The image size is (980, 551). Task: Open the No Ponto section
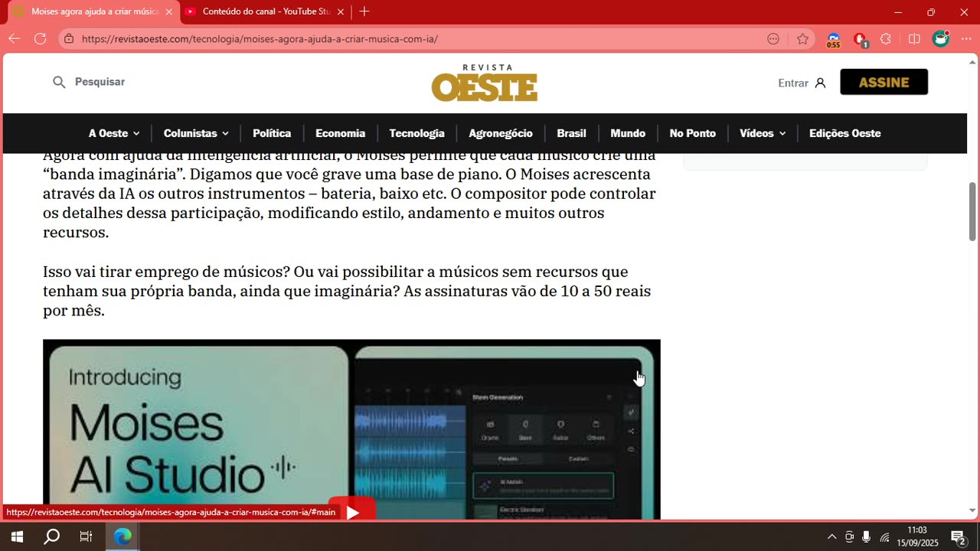(x=692, y=133)
